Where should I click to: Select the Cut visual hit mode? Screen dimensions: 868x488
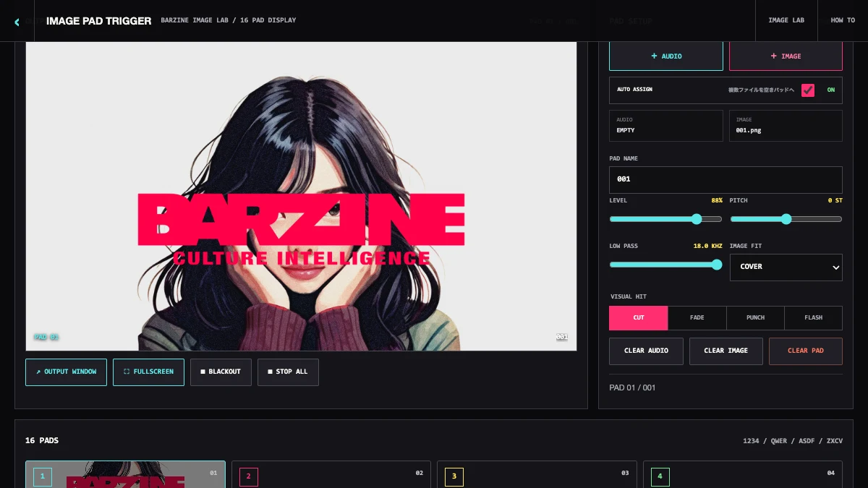click(x=639, y=318)
